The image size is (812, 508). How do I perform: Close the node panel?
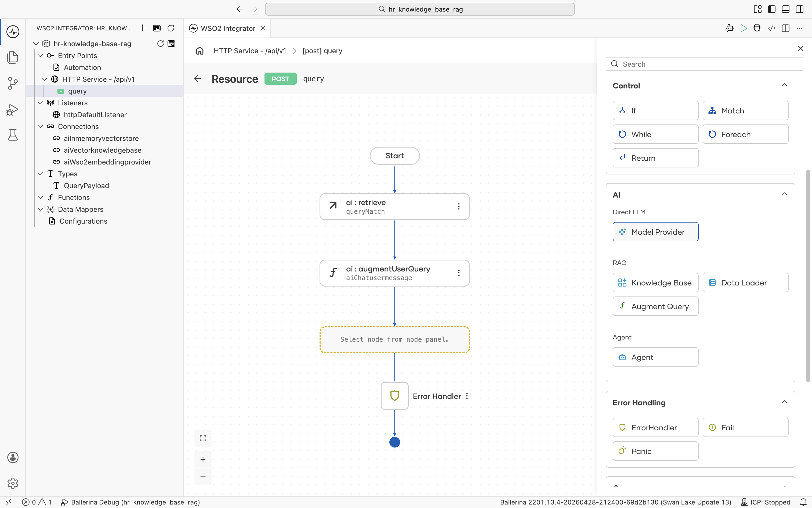tap(801, 48)
